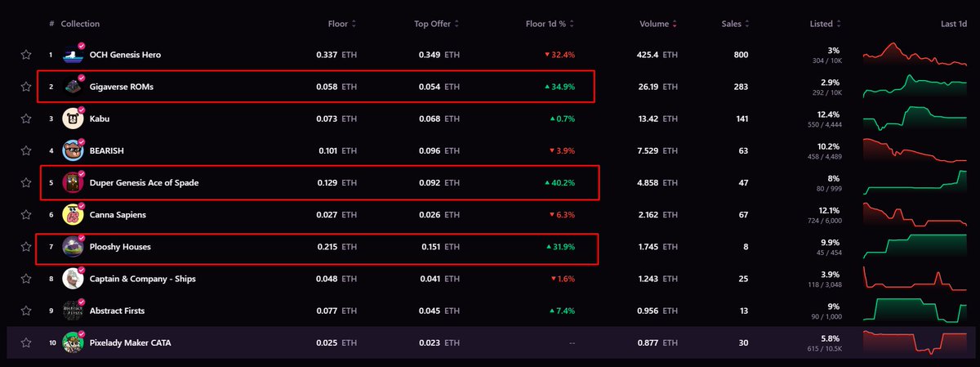Favorite the Pixelady Maker CATA star
Screen dimensions: 980x367
pos(26,343)
